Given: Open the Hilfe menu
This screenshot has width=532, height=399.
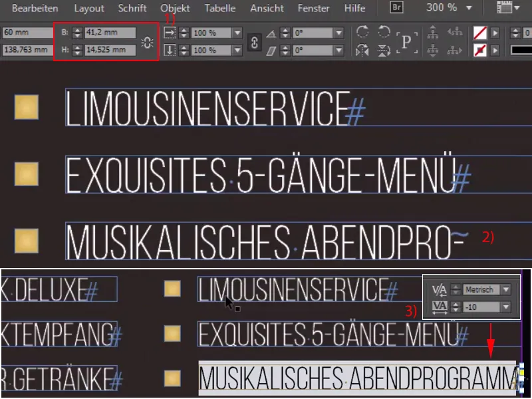Looking at the screenshot, I should [354, 8].
